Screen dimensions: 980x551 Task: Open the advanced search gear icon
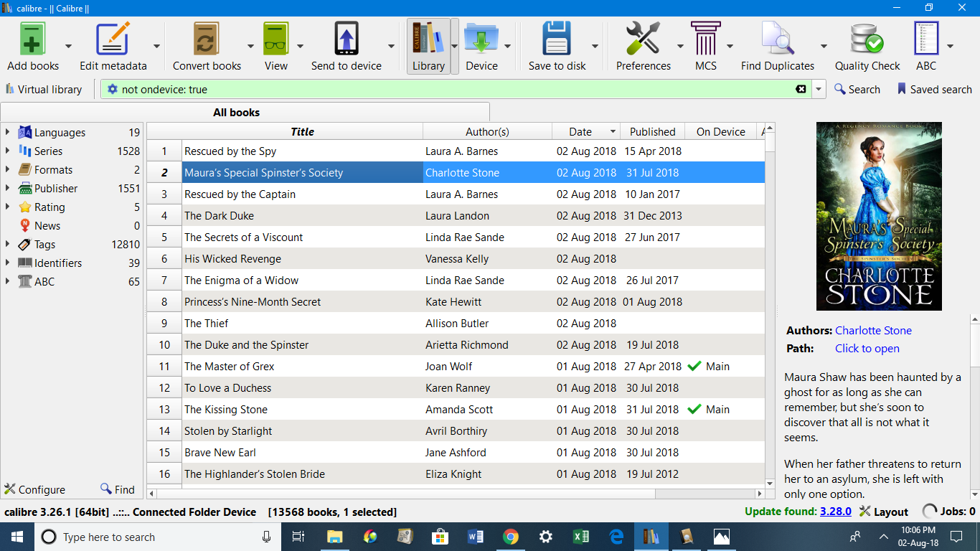112,90
